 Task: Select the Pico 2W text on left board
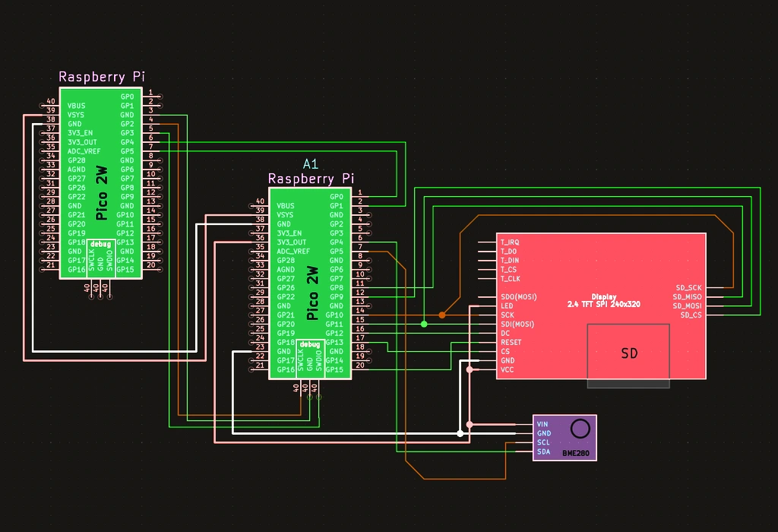(x=102, y=192)
